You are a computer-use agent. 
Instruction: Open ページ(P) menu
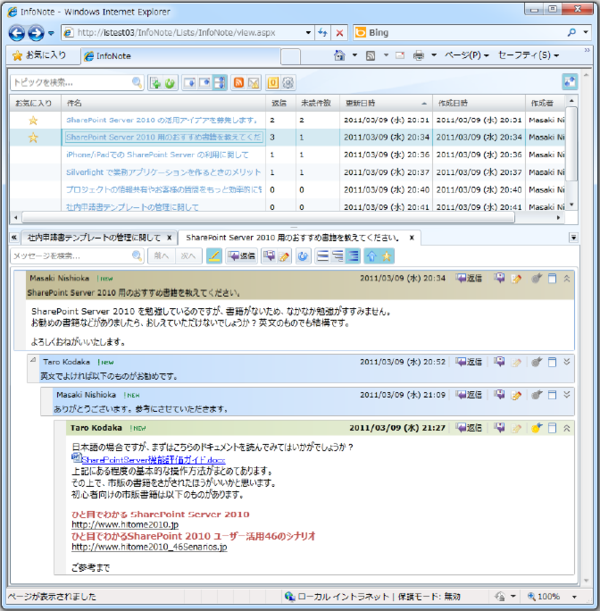[x=467, y=55]
